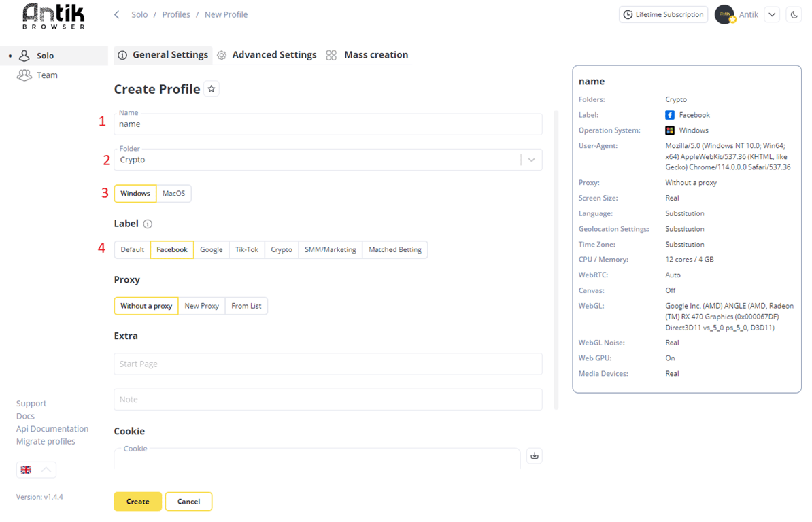Click the Note input field
812x522 pixels.
(328, 400)
